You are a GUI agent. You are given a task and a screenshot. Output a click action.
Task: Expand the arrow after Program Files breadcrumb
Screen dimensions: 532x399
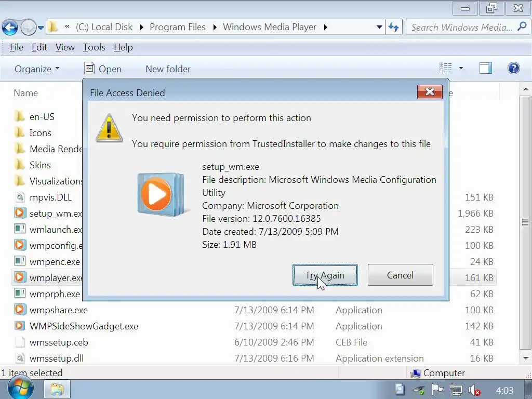pyautogui.click(x=215, y=27)
